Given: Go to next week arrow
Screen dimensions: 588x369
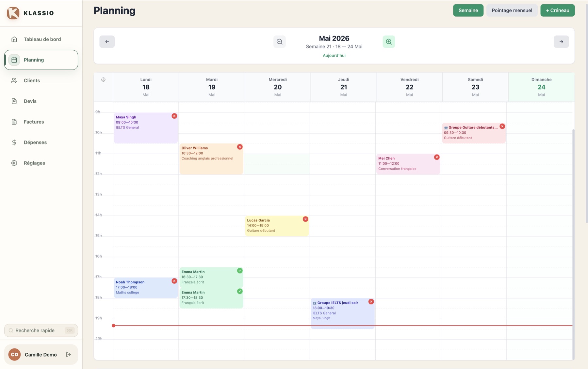Looking at the screenshot, I should [x=561, y=42].
